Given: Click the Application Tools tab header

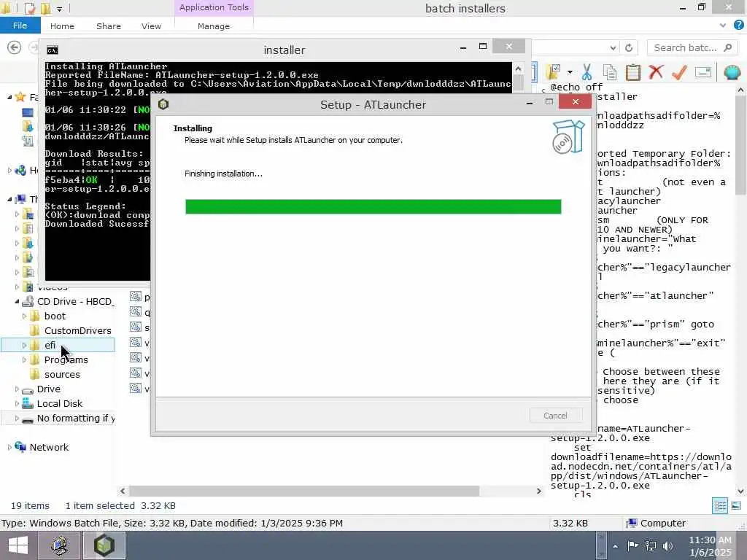Looking at the screenshot, I should click(214, 7).
